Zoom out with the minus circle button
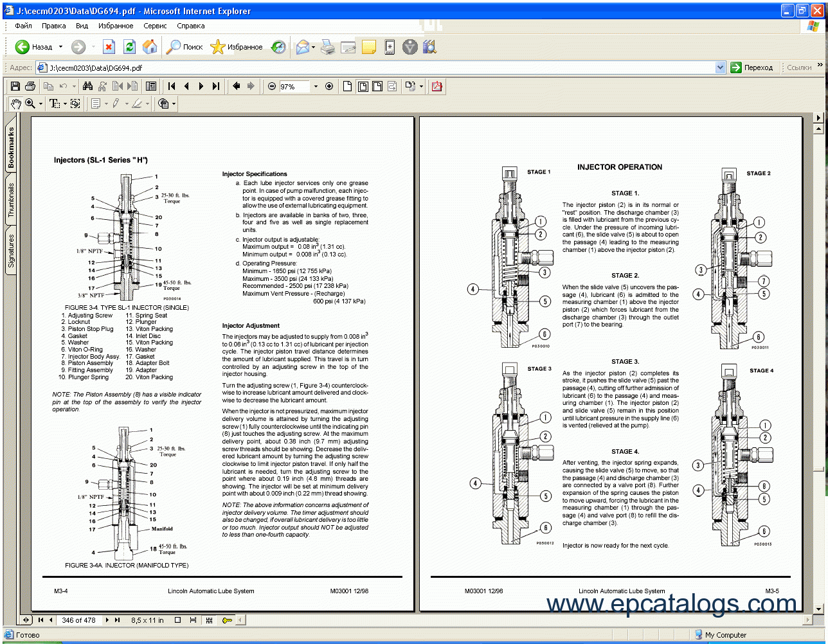This screenshot has width=828, height=644. [x=272, y=86]
